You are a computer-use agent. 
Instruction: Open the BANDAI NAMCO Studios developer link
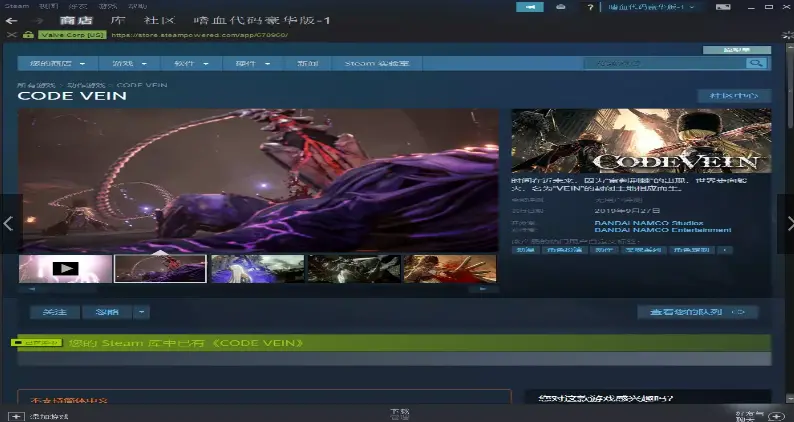point(649,223)
